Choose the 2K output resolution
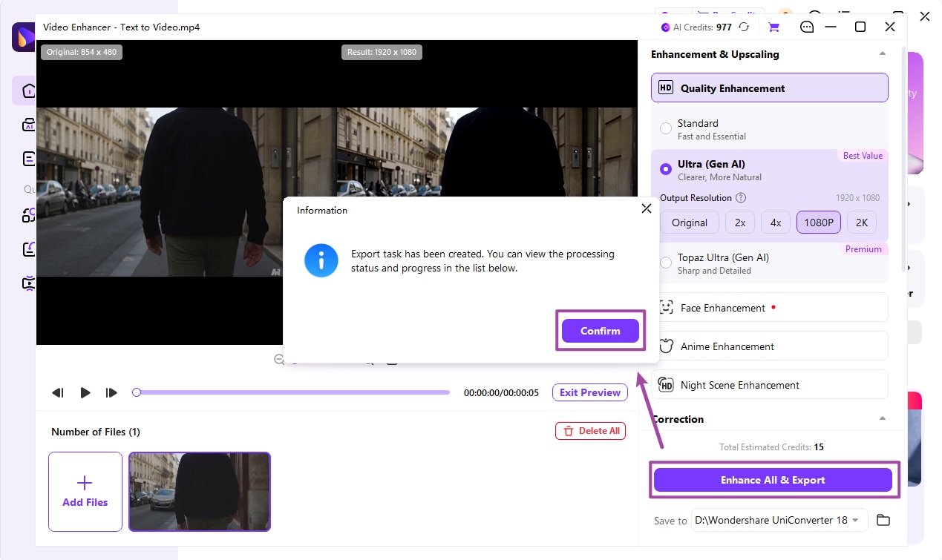Image resolution: width=942 pixels, height=560 pixels. click(x=862, y=223)
